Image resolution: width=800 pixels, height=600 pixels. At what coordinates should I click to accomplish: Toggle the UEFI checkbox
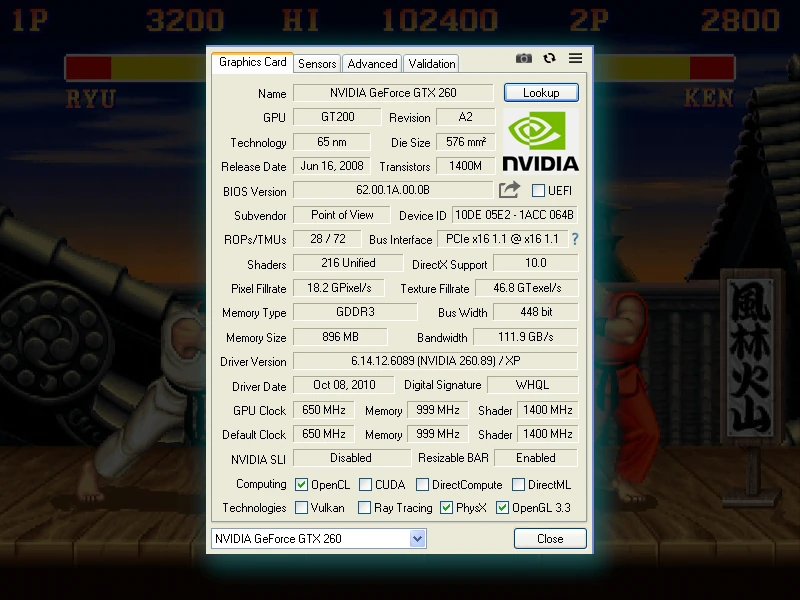tap(538, 191)
